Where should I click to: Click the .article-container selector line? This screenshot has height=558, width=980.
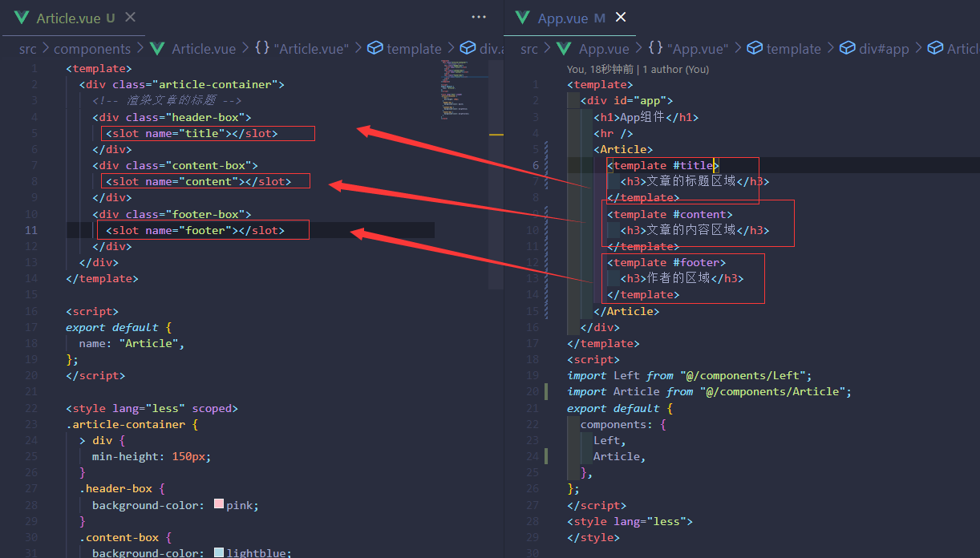132,424
